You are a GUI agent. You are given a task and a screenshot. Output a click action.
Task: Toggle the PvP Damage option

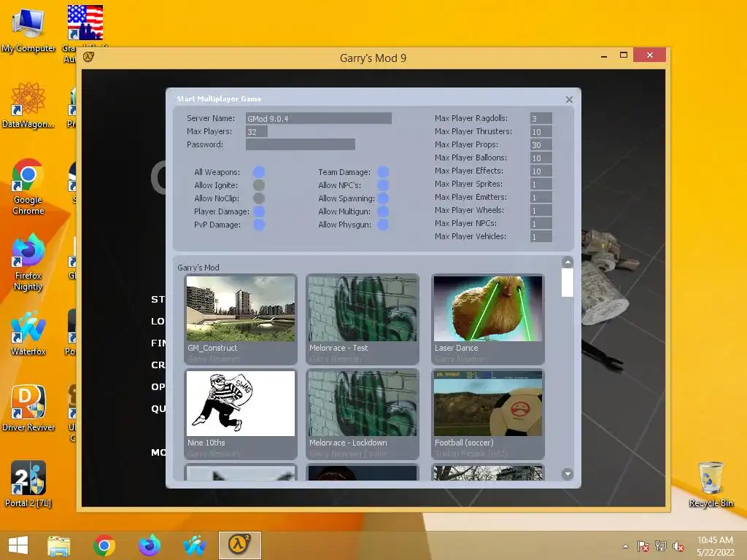point(259,225)
